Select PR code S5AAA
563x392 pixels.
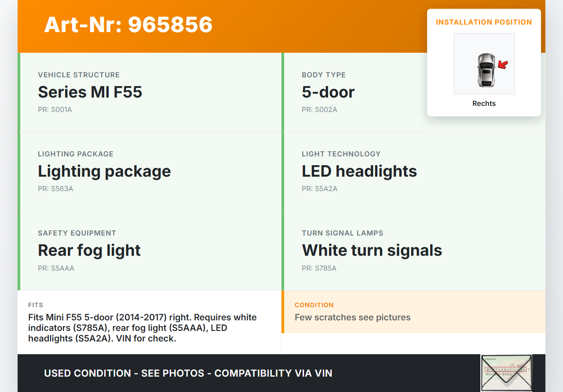(x=56, y=268)
